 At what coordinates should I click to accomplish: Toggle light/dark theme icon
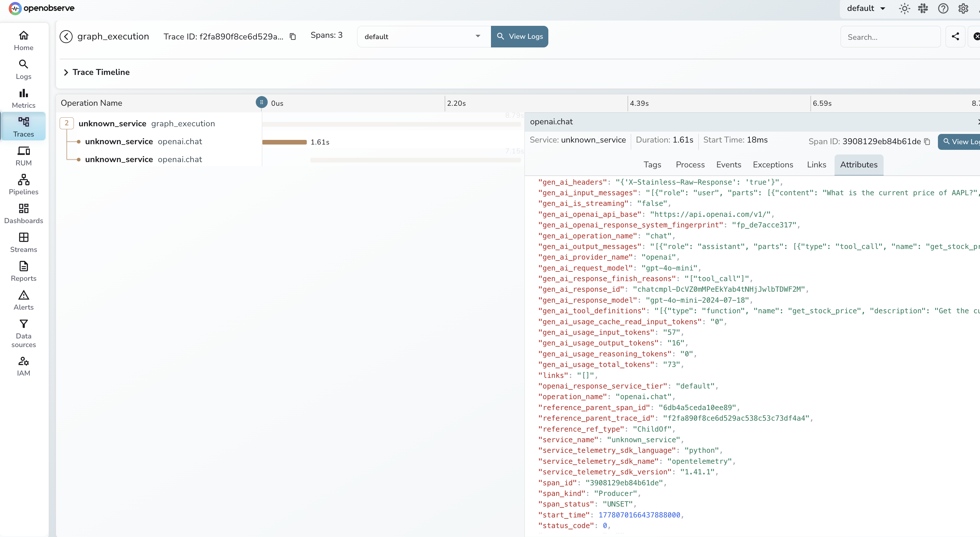(904, 8)
